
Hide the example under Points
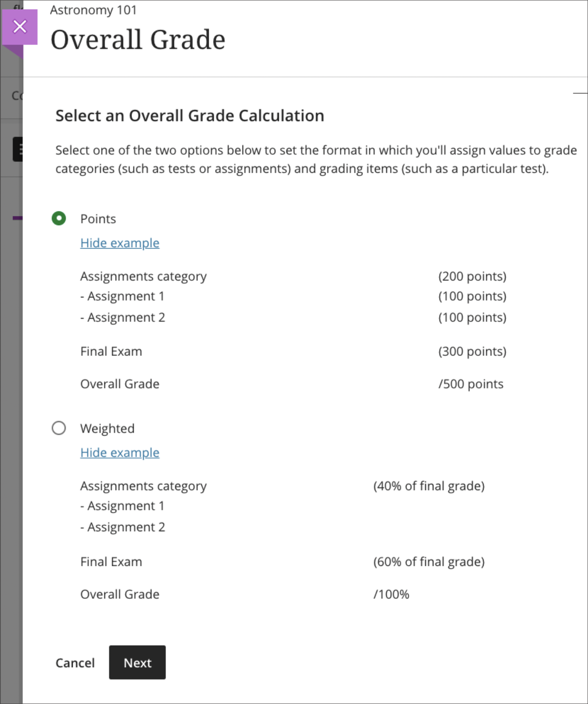coord(120,243)
